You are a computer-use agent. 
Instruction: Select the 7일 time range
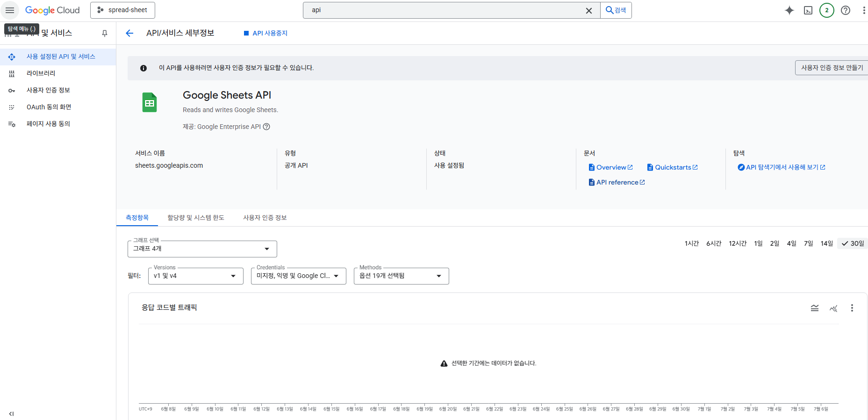(808, 243)
